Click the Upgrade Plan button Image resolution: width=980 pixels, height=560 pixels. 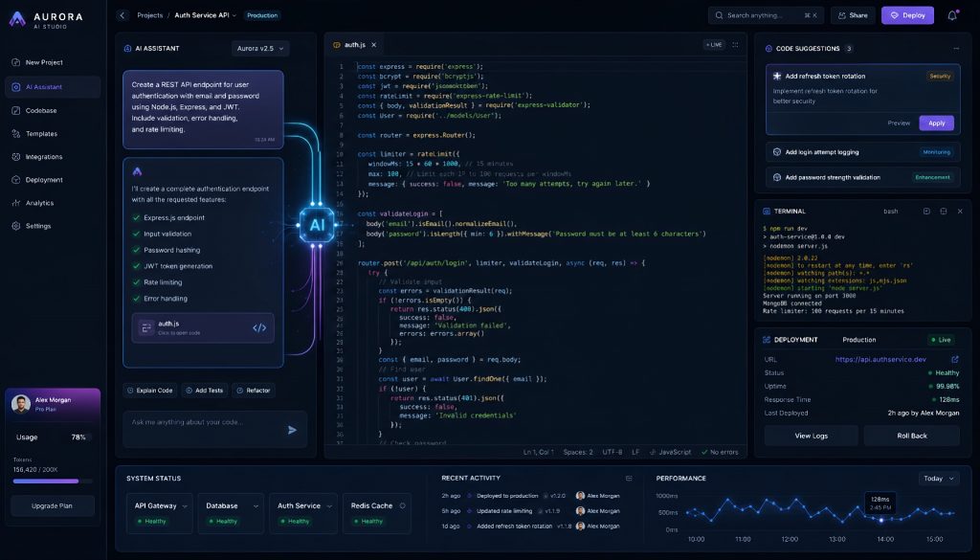(x=53, y=505)
